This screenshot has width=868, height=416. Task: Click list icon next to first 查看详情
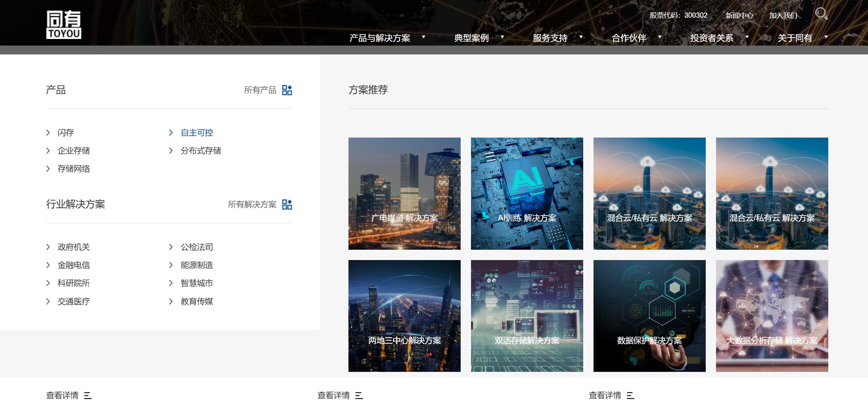(x=88, y=395)
